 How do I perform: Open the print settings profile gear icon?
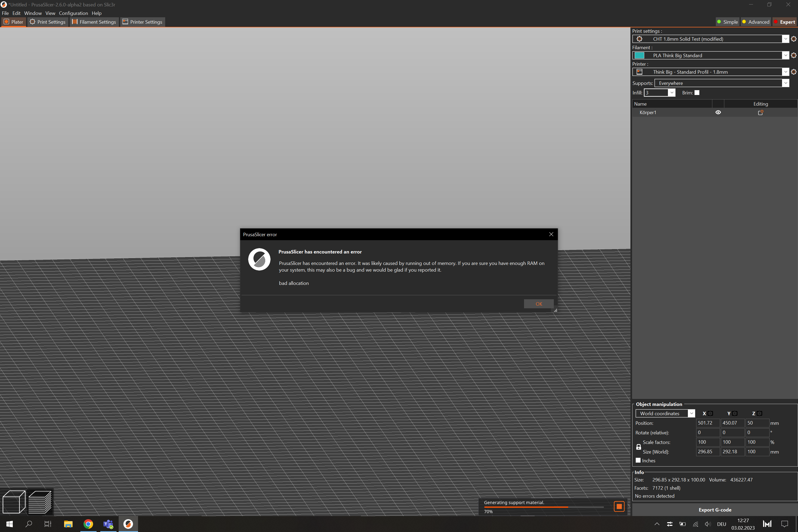[x=793, y=39]
